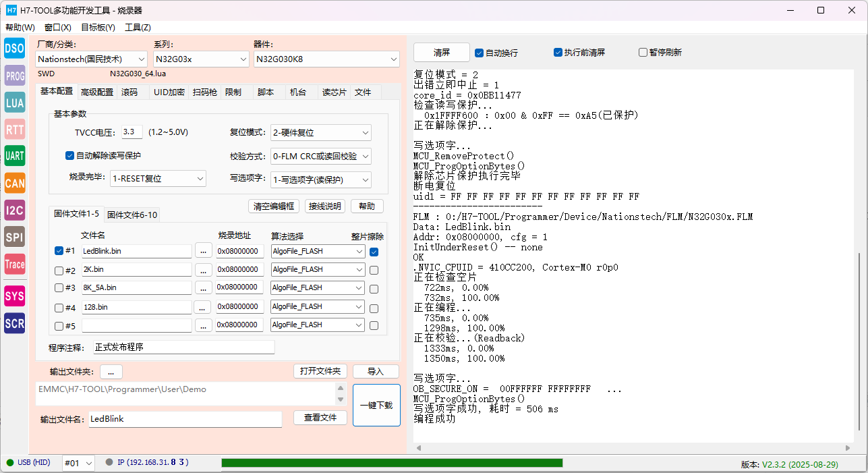
Task: Switch to the RTT viewer icon
Action: [x=15, y=130]
